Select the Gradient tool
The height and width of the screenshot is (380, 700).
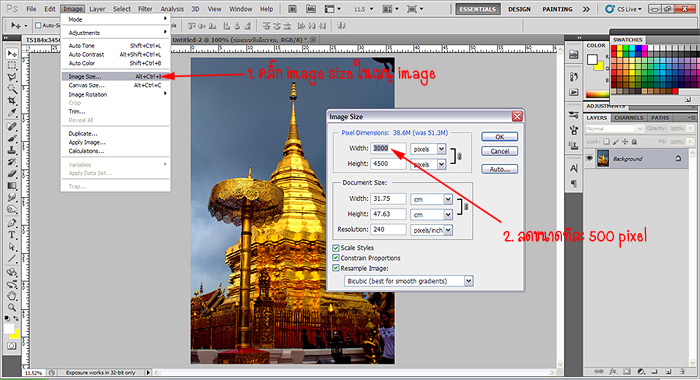12,185
